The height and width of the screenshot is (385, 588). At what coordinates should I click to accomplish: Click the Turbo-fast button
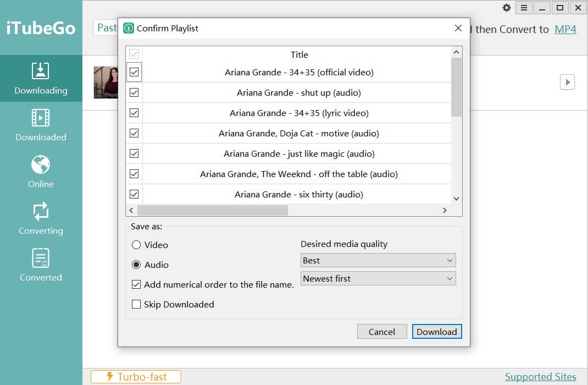pyautogui.click(x=136, y=377)
